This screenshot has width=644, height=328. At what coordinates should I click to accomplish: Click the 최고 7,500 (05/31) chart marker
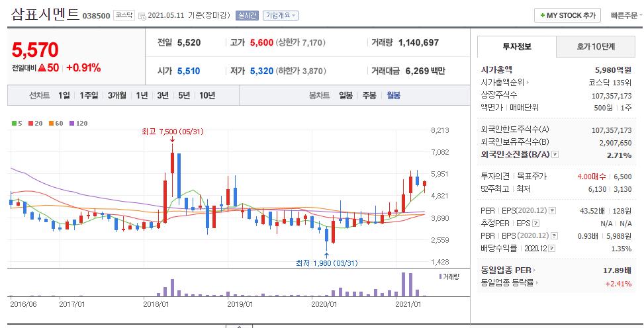click(x=173, y=132)
